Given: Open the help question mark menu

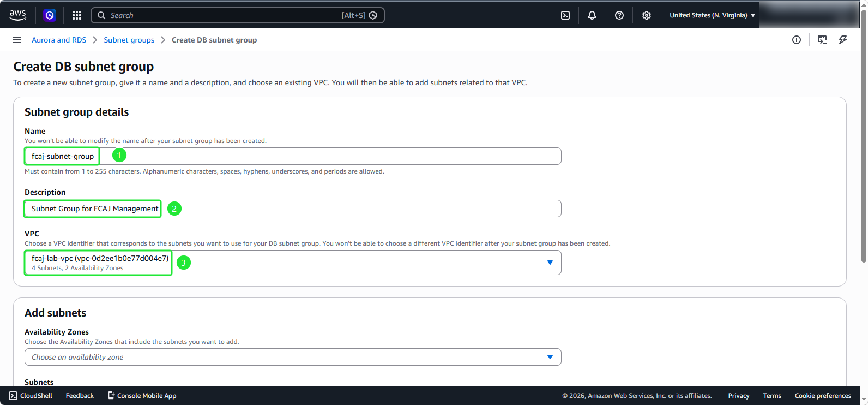Looking at the screenshot, I should coord(619,15).
